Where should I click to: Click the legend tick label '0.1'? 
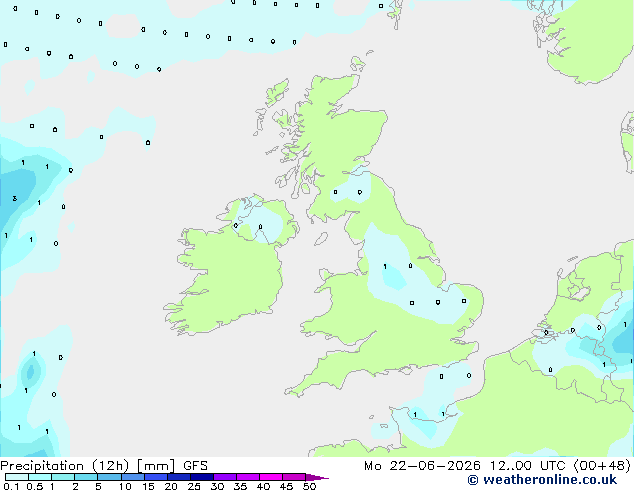click(x=11, y=486)
